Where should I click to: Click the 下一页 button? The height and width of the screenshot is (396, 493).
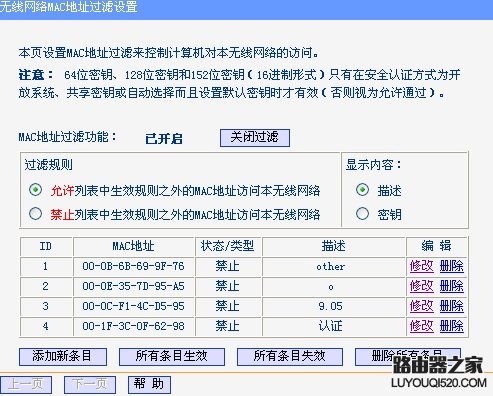click(90, 385)
